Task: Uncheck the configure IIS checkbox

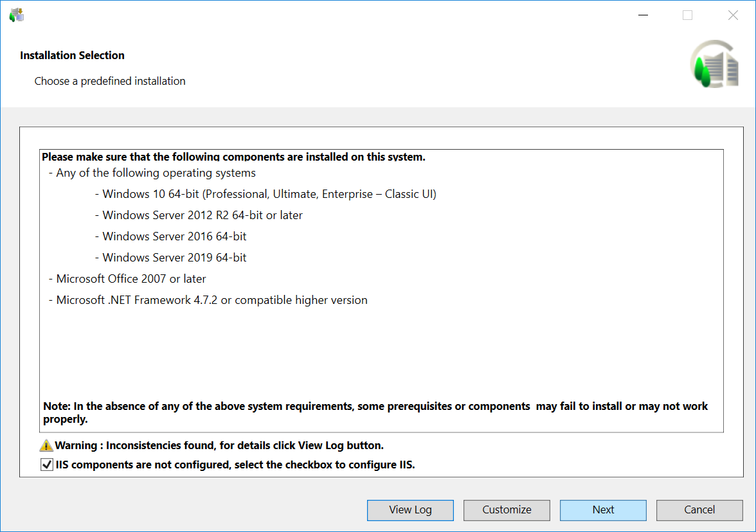Action: click(47, 465)
